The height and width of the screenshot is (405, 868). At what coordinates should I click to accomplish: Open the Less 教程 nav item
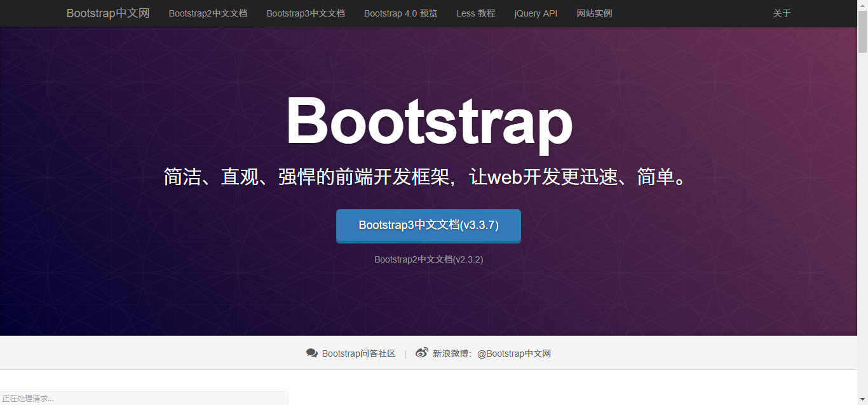tap(476, 13)
